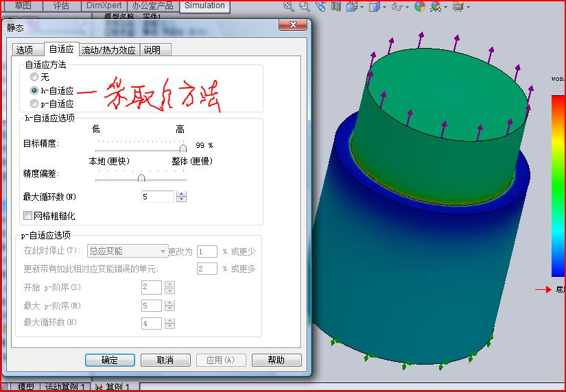Switch to the 运动算例 1 bottom tab

click(64, 387)
